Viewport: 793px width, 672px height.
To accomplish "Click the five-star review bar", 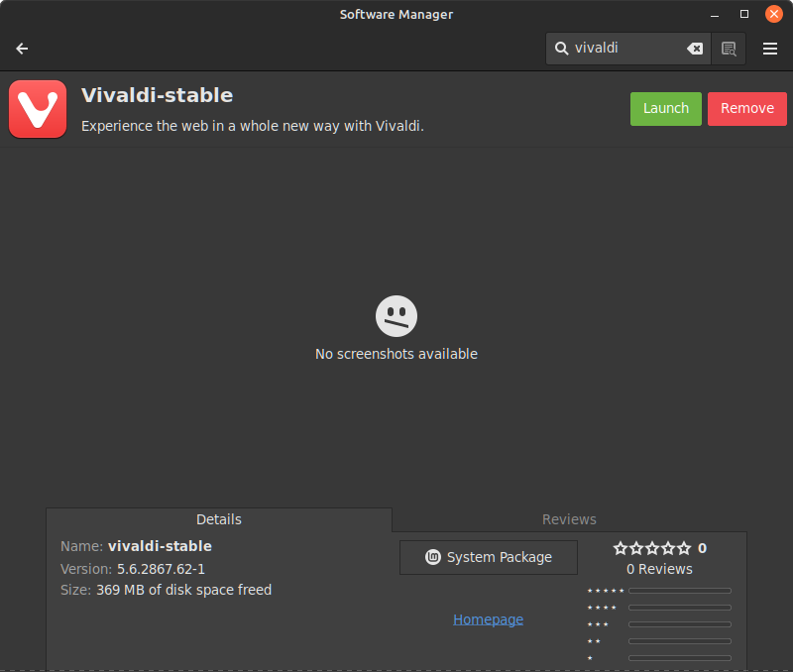I will pyautogui.click(x=680, y=591).
